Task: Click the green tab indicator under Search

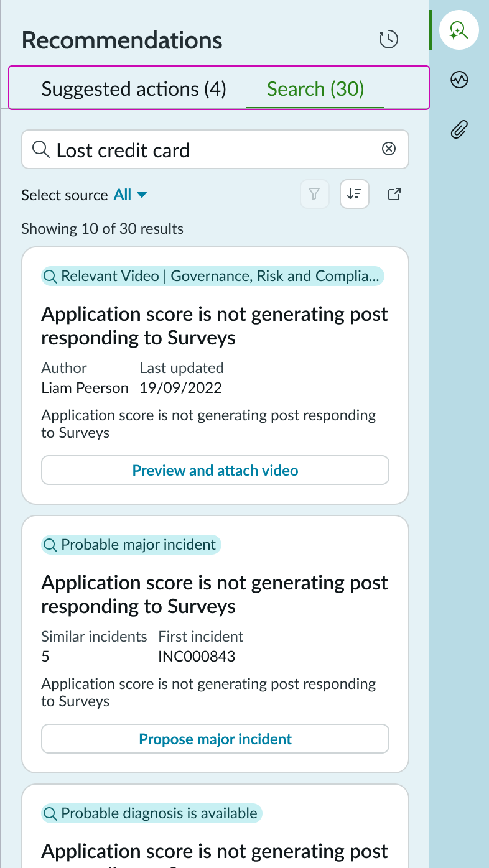Action: [x=315, y=106]
